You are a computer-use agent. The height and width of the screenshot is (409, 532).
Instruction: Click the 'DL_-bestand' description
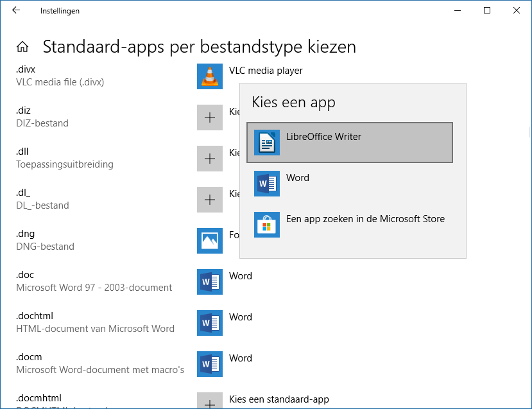[x=43, y=205]
